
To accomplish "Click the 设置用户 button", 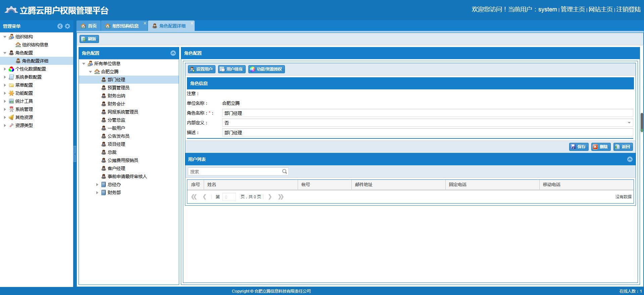I will point(201,69).
